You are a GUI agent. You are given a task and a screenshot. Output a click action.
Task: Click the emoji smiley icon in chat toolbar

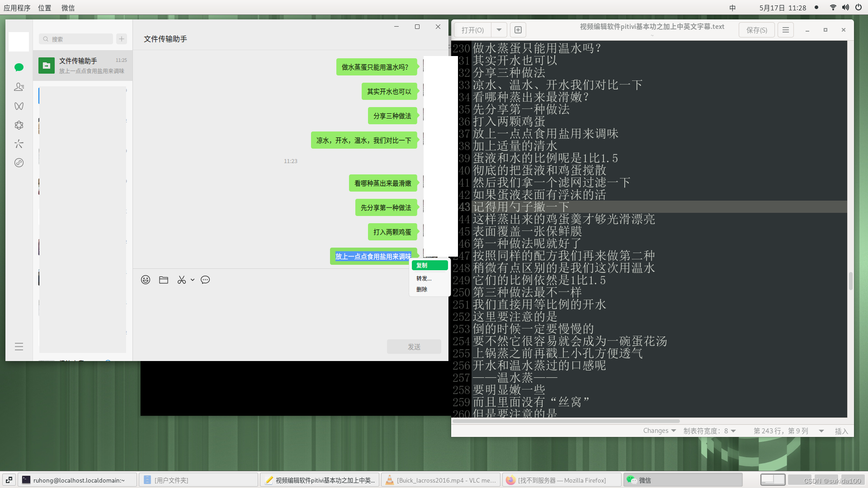(x=146, y=280)
